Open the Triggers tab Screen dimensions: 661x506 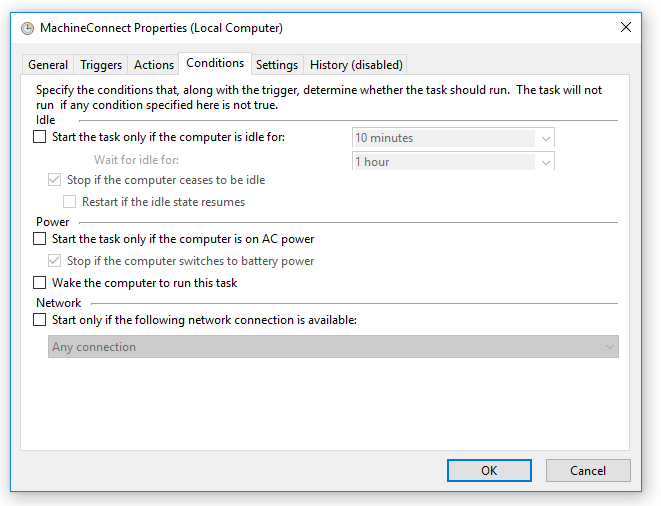click(101, 65)
